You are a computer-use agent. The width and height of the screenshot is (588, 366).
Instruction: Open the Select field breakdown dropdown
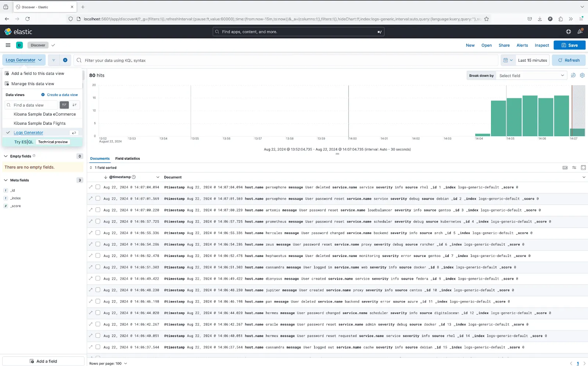531,75
